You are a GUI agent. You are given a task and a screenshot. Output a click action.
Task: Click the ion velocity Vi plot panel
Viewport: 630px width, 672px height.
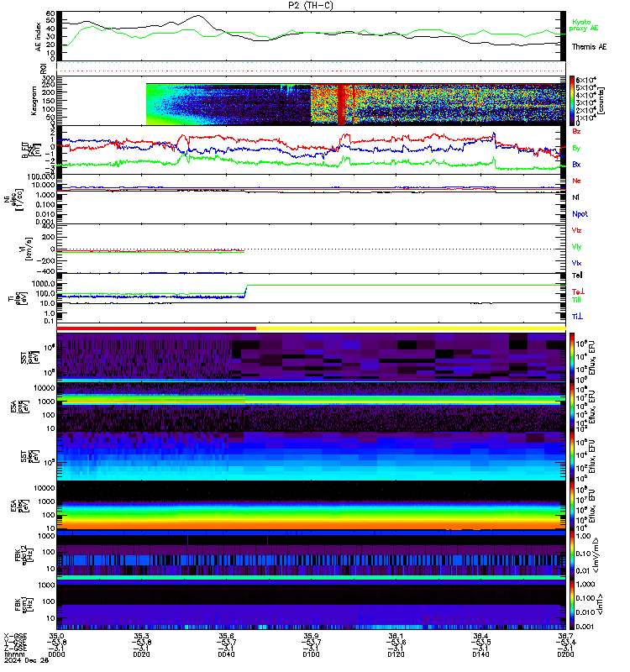pyautogui.click(x=311, y=249)
